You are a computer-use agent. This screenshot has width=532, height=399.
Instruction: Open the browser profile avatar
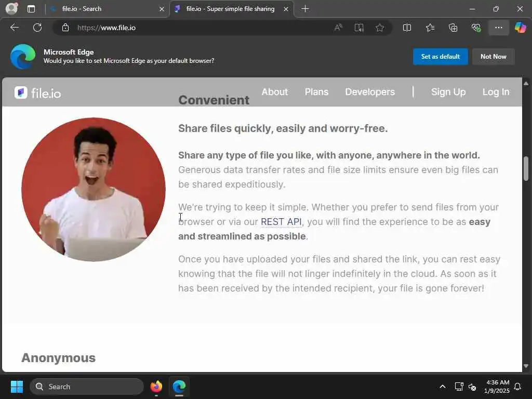point(11,8)
